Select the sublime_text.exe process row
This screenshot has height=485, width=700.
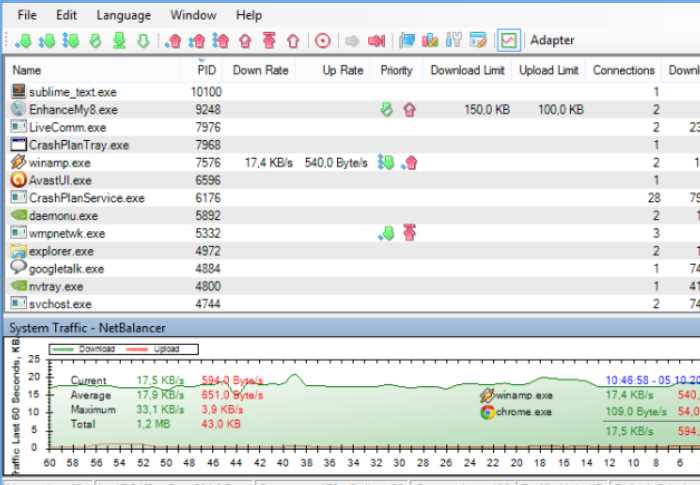(352, 92)
